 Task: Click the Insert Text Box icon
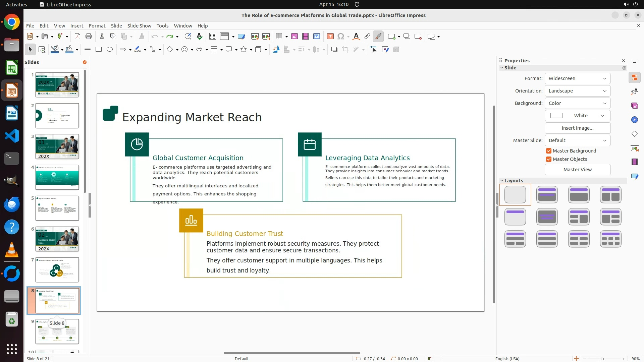[330, 37]
